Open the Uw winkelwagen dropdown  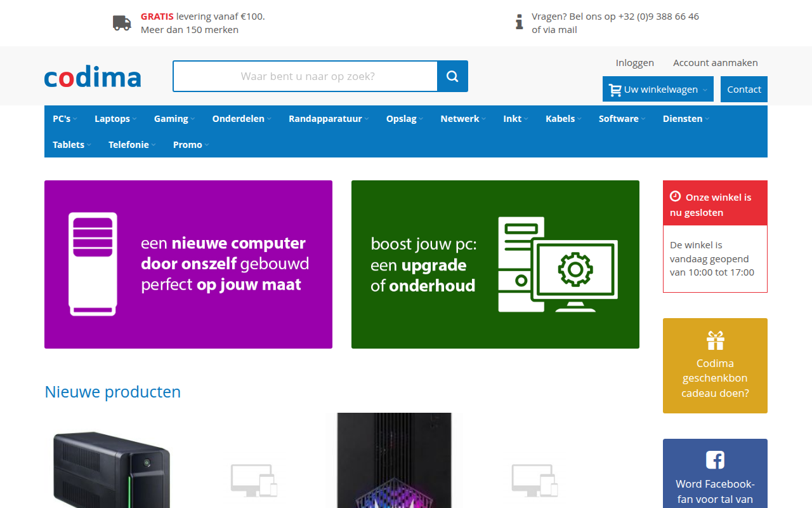tap(658, 90)
